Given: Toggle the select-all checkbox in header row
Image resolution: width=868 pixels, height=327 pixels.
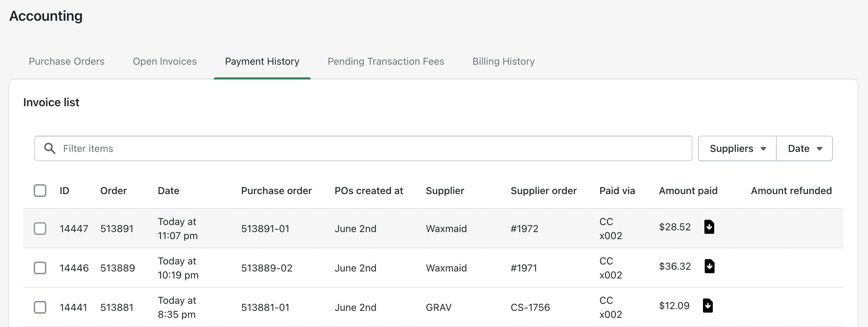Looking at the screenshot, I should 40,191.
